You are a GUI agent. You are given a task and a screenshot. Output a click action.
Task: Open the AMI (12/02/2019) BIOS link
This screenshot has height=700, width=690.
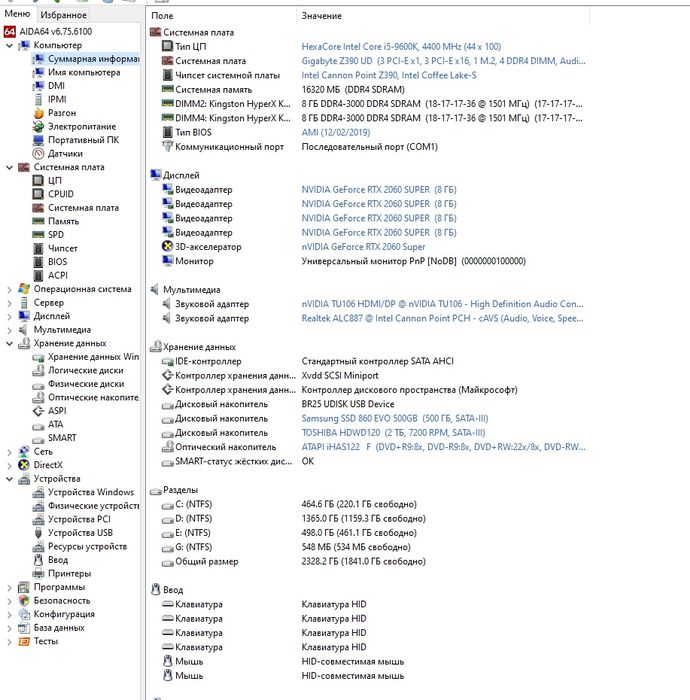(336, 133)
